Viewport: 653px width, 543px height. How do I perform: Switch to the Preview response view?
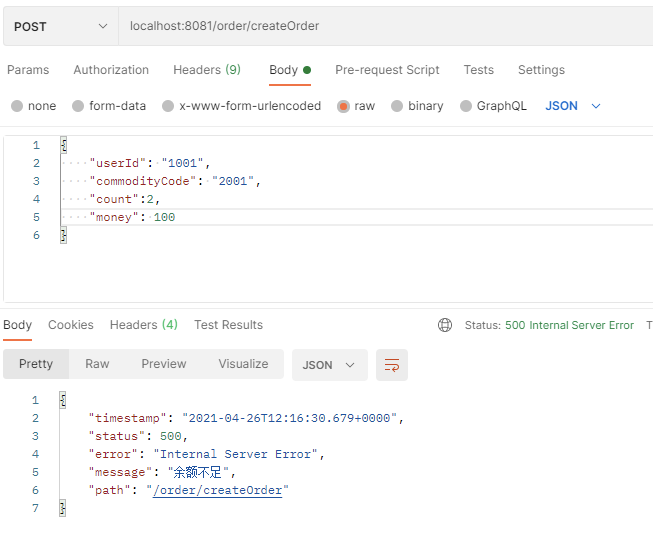click(164, 364)
